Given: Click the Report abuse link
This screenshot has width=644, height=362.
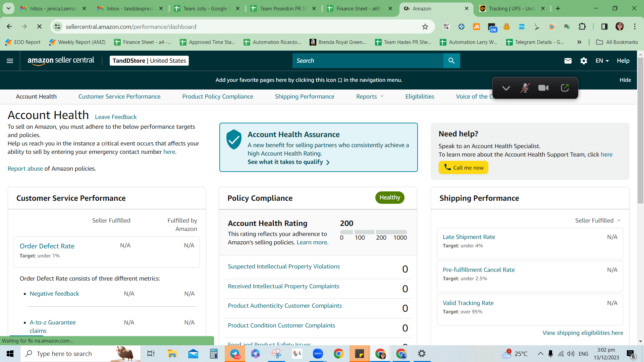Looking at the screenshot, I should [25, 169].
